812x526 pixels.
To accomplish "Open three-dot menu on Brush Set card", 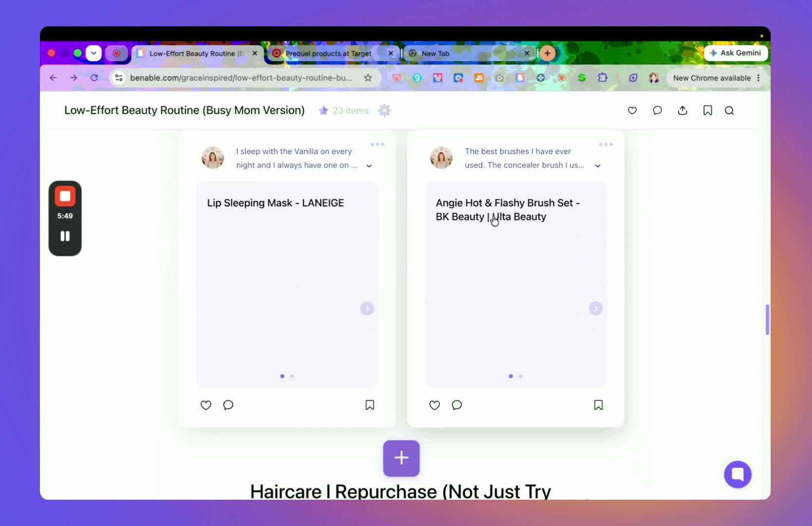I will click(x=606, y=144).
